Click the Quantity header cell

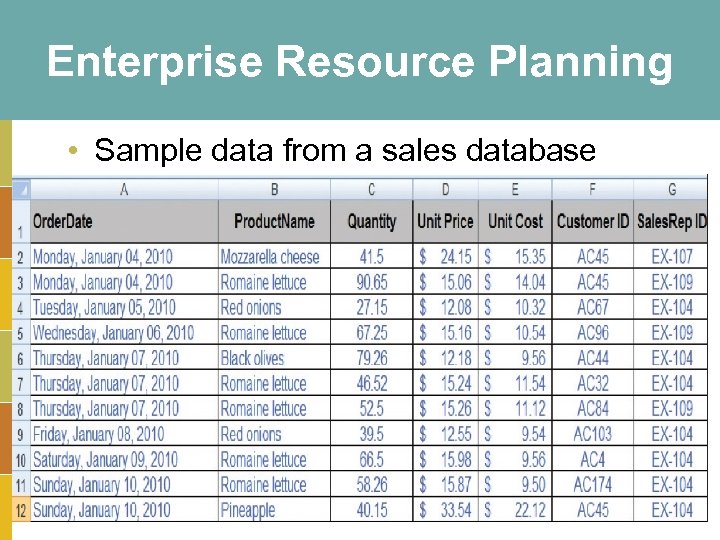(x=372, y=221)
